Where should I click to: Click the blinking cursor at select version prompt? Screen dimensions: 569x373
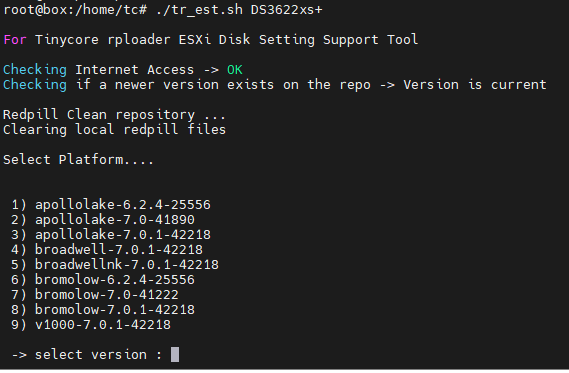click(x=175, y=354)
